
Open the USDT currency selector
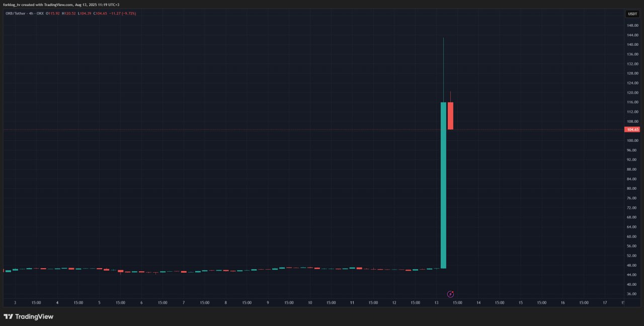632,14
